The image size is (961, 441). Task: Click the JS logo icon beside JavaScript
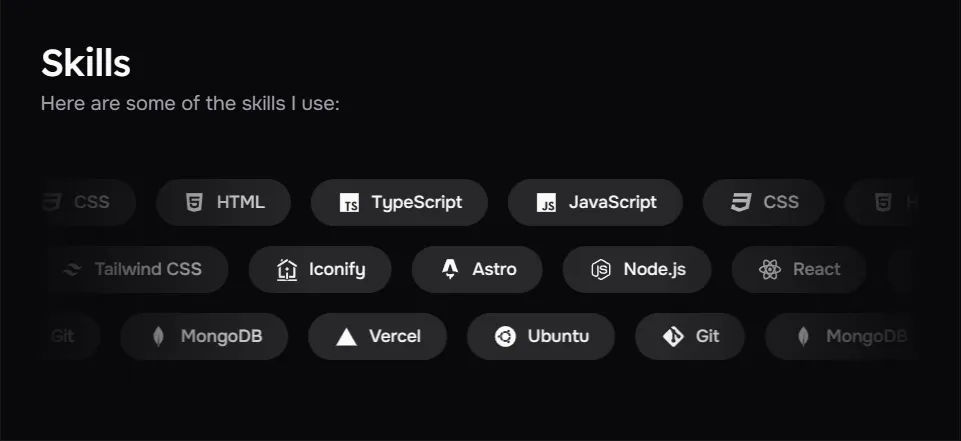546,203
